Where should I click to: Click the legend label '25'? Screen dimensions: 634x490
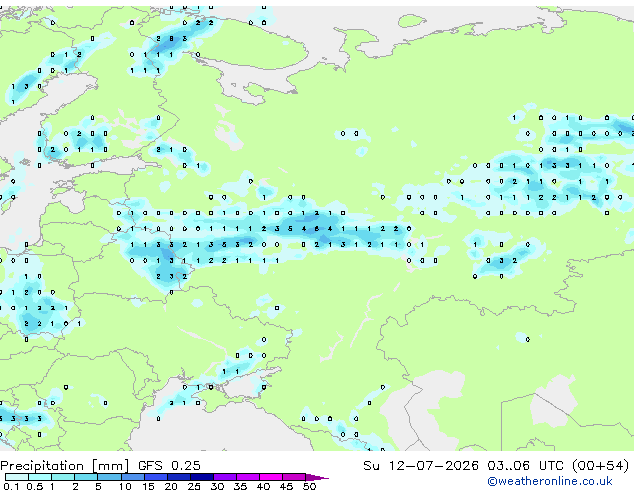click(194, 486)
